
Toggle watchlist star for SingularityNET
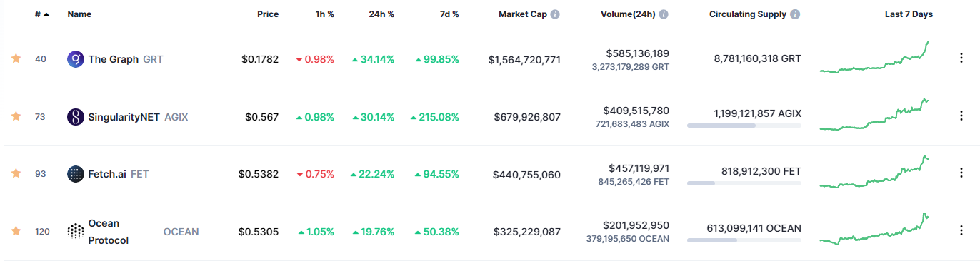pos(16,116)
